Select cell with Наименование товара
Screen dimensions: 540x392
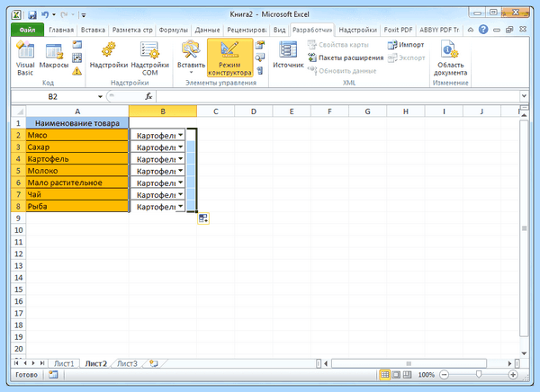[x=77, y=123]
